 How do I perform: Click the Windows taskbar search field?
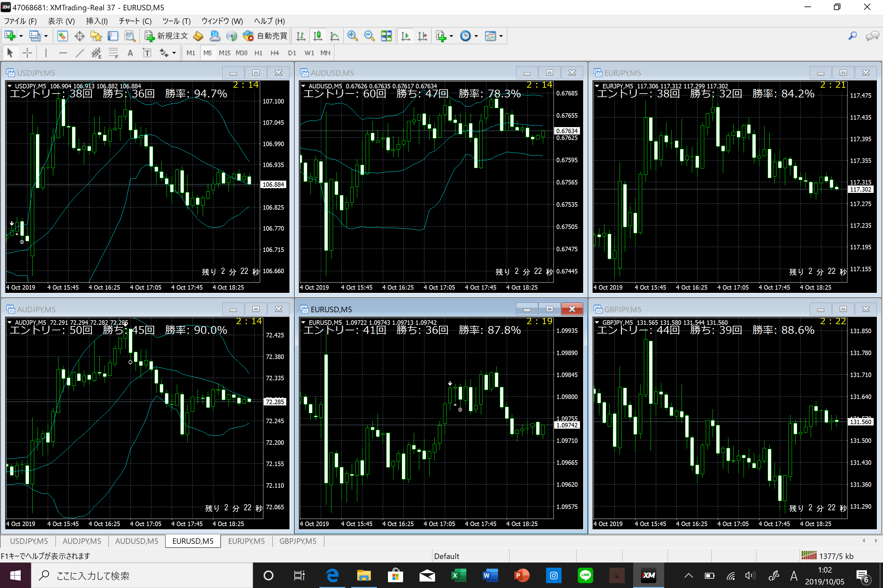click(143, 575)
